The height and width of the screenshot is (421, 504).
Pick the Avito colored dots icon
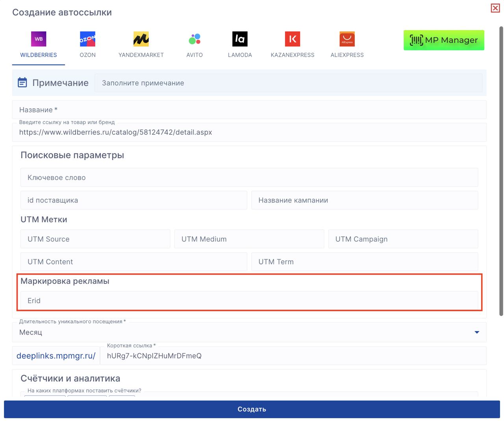click(195, 39)
